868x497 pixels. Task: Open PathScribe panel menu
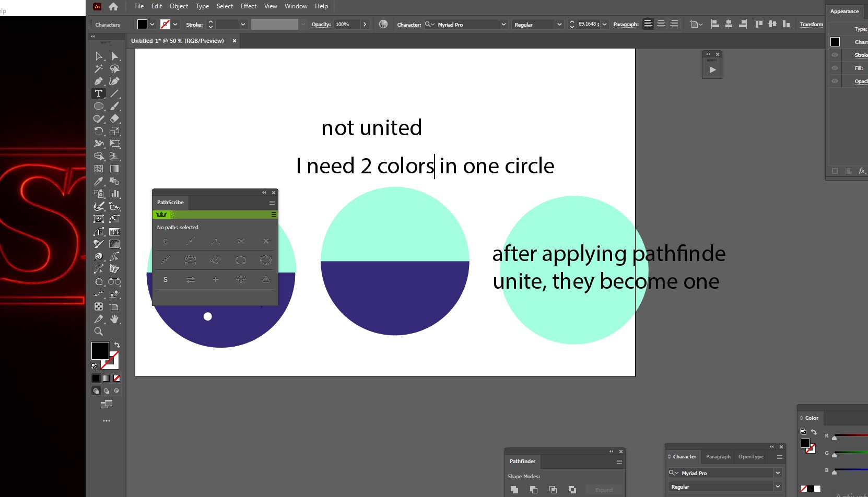pos(272,203)
